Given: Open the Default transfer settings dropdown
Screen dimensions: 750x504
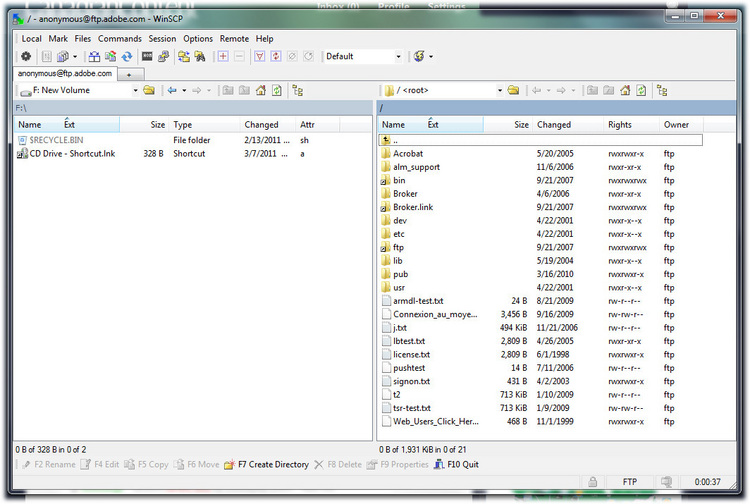Looking at the screenshot, I should click(x=398, y=56).
